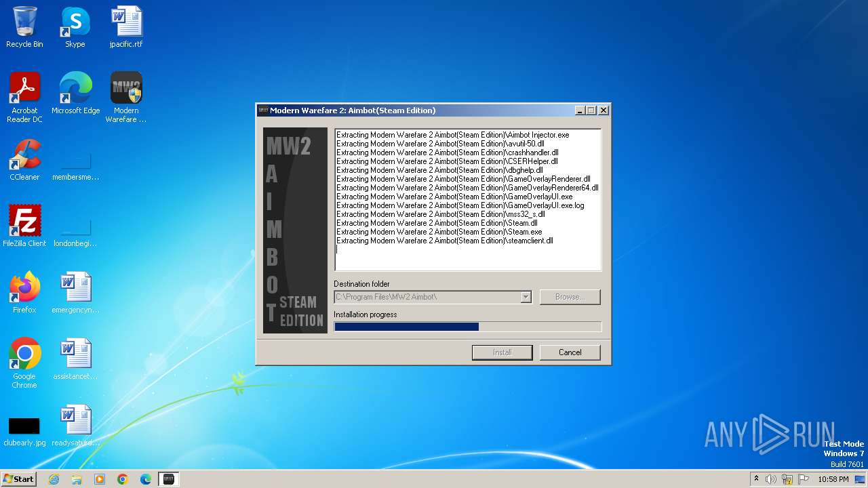The image size is (868, 488).
Task: Minimize the Aimbot installer window
Action: click(580, 110)
